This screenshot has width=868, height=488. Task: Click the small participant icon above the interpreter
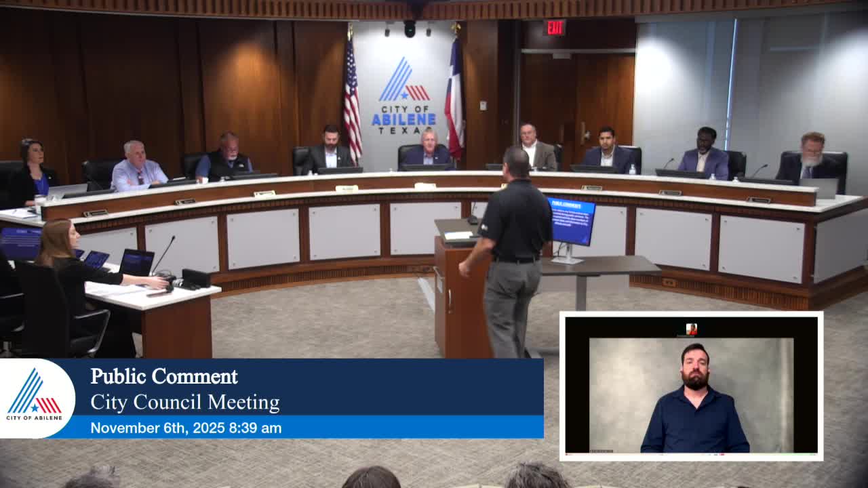coord(691,329)
